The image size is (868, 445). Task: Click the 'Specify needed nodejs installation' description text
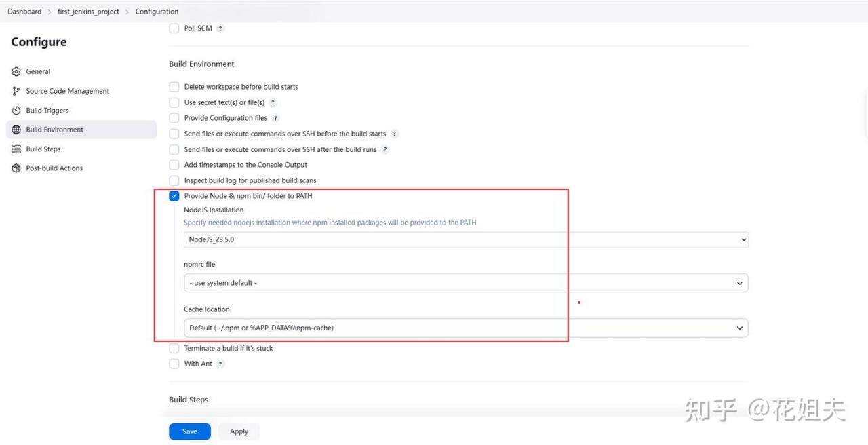tap(330, 222)
